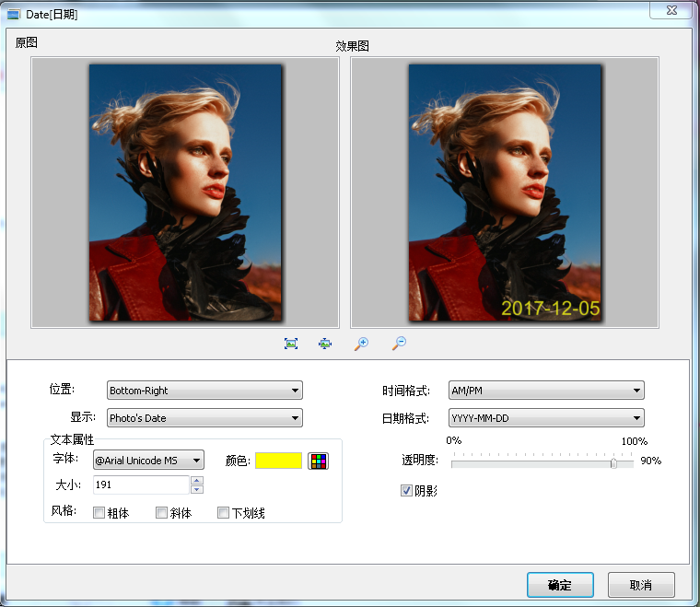Click the 透明度 transparency slider handle
Screen dimensions: 700x607
point(613,463)
